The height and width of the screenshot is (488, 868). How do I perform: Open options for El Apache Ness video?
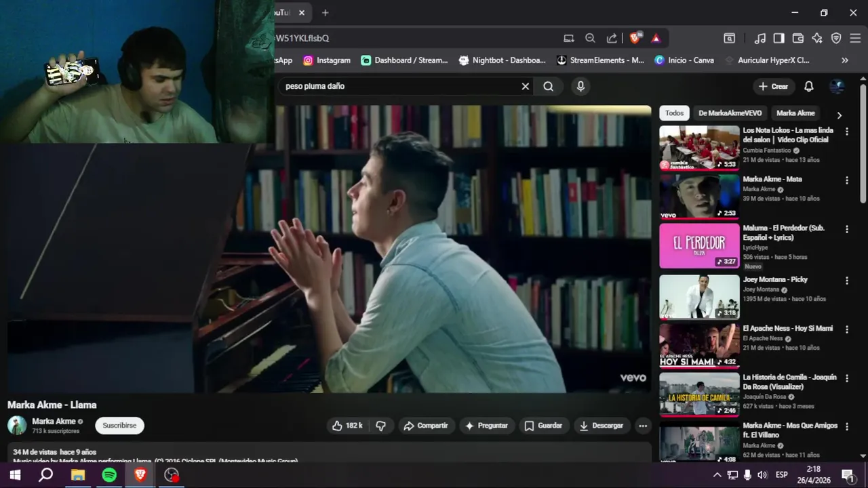pos(846,329)
